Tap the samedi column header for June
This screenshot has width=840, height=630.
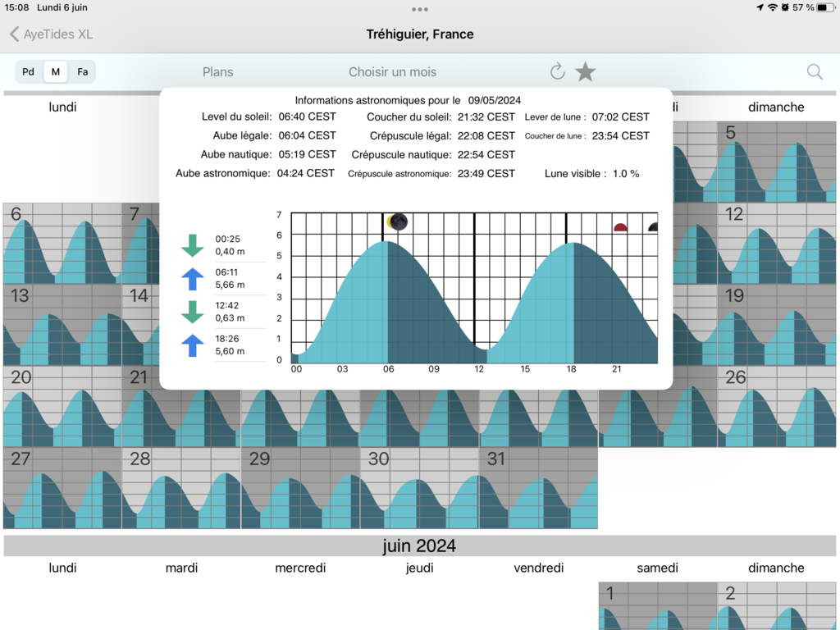[x=657, y=568]
